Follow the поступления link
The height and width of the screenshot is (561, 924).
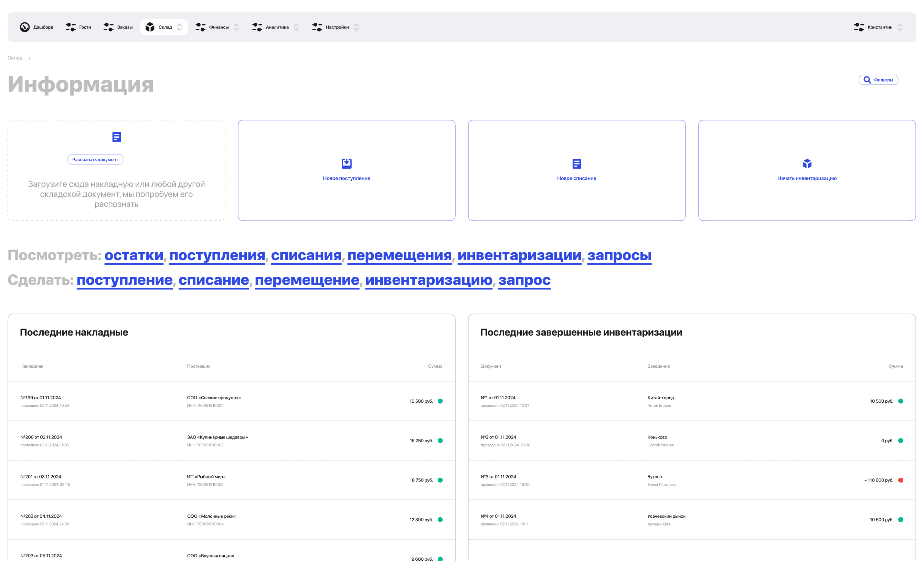(x=217, y=256)
